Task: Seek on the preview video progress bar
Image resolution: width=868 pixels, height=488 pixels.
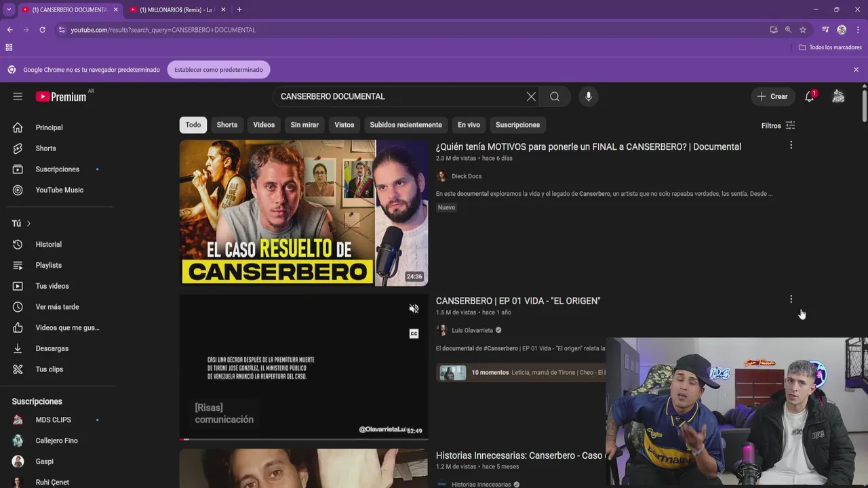Action: pos(304,439)
